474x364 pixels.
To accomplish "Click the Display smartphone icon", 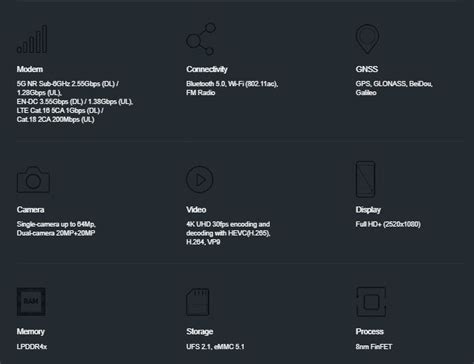I will point(366,179).
